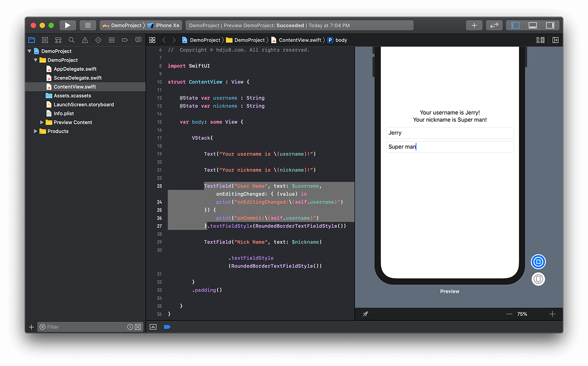Open the Debug navigator icon
The image size is (588, 366).
(112, 40)
